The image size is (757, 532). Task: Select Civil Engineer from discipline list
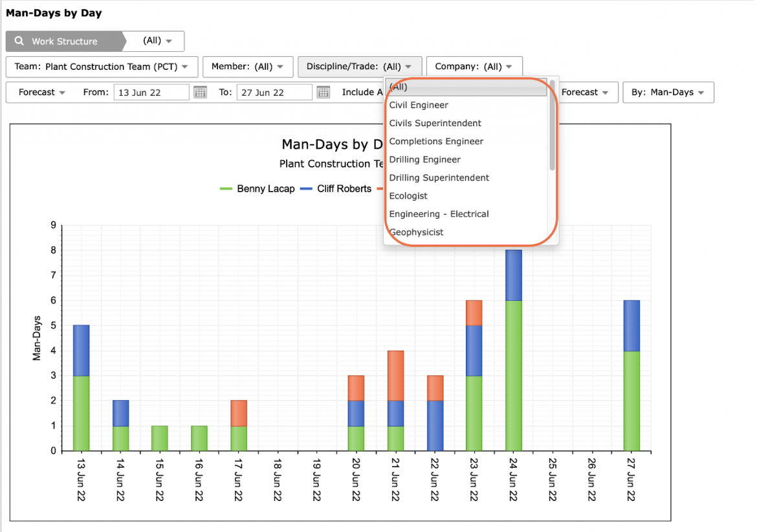tap(419, 105)
